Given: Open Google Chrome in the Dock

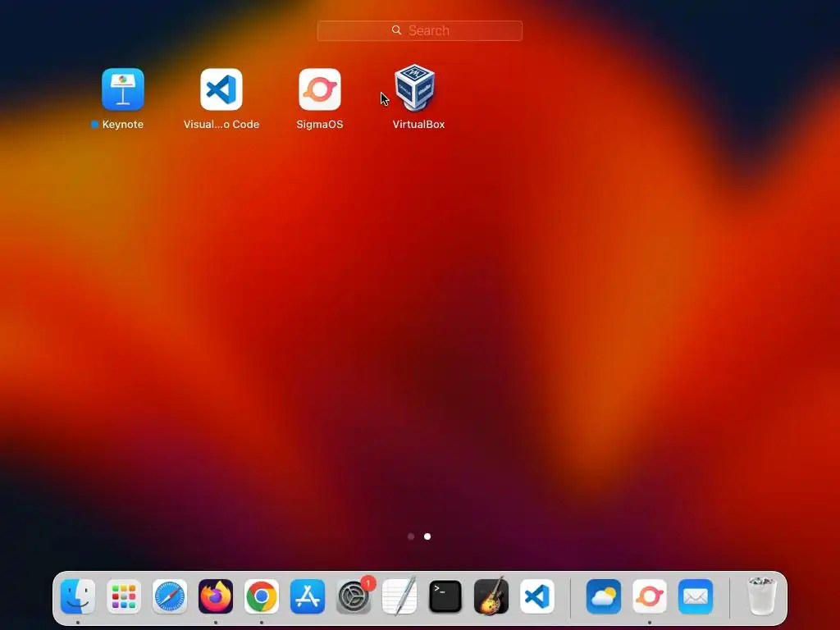Looking at the screenshot, I should tap(262, 596).
